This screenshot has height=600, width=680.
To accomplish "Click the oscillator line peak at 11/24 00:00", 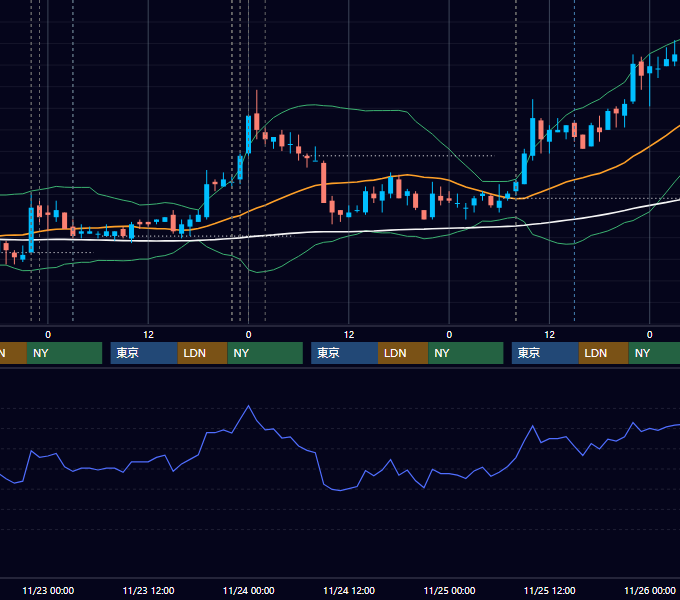I will 248,406.
